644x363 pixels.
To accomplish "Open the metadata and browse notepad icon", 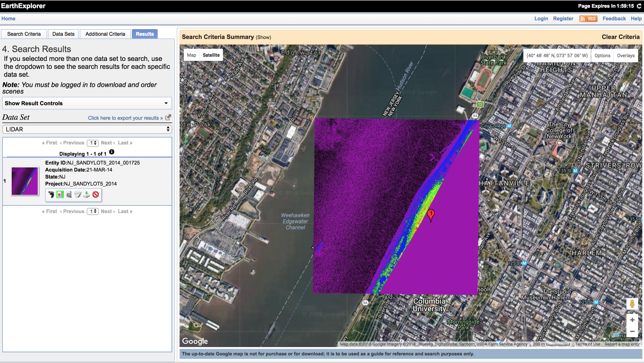I will [78, 194].
